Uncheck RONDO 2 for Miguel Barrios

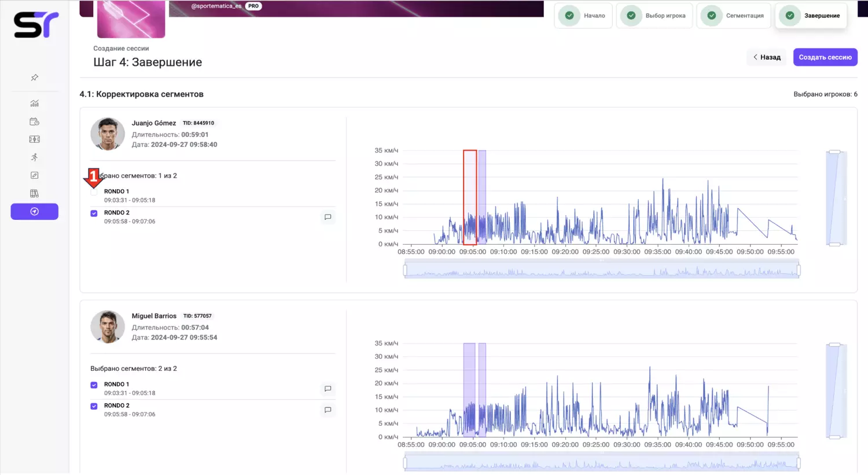(x=94, y=406)
